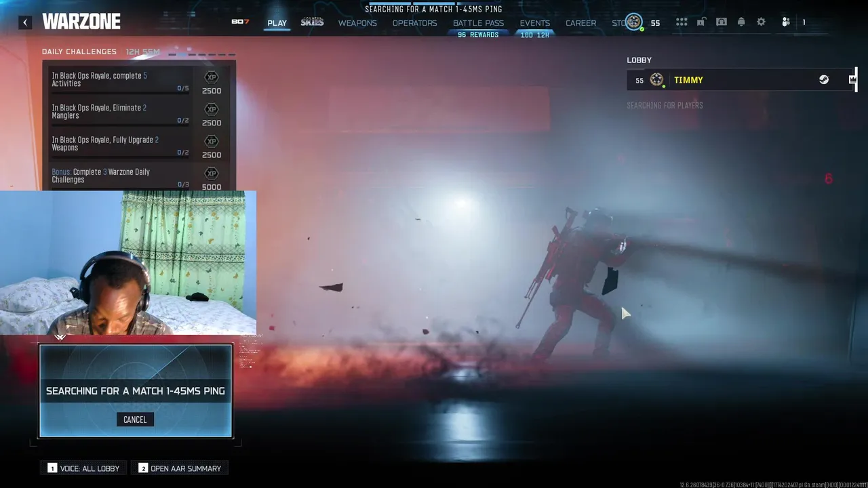Click XP icon for Upgrade Weapons challenge
This screenshot has height=488, width=868.
(212, 141)
